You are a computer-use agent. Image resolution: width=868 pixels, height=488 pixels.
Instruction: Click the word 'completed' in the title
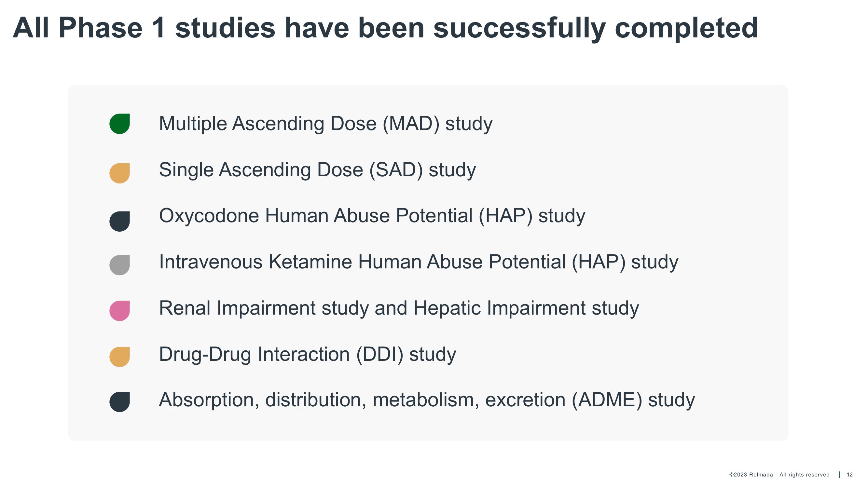coord(686,28)
